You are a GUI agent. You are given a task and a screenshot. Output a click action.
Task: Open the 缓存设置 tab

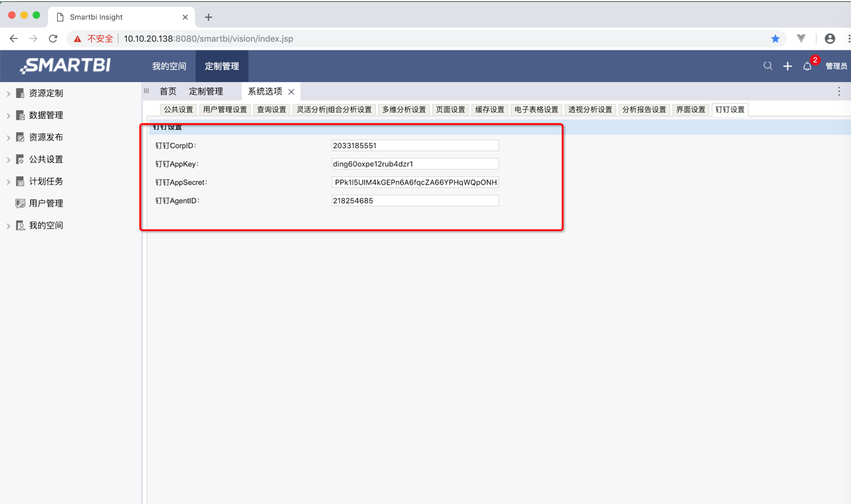point(489,109)
